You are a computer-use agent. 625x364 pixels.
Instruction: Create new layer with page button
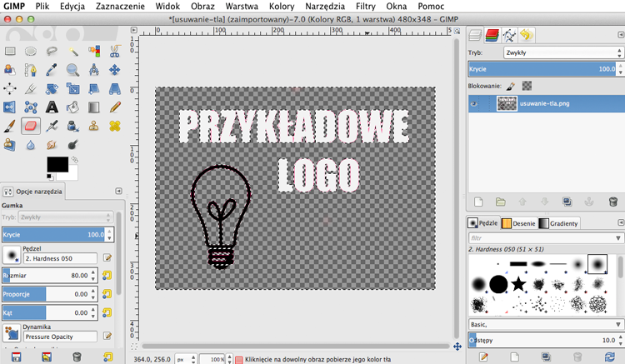coord(478,202)
